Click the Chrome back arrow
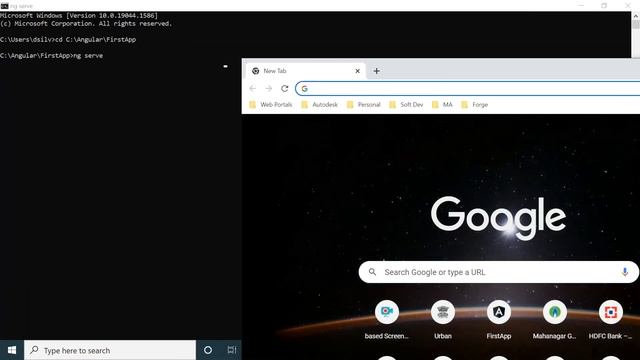 [252, 89]
